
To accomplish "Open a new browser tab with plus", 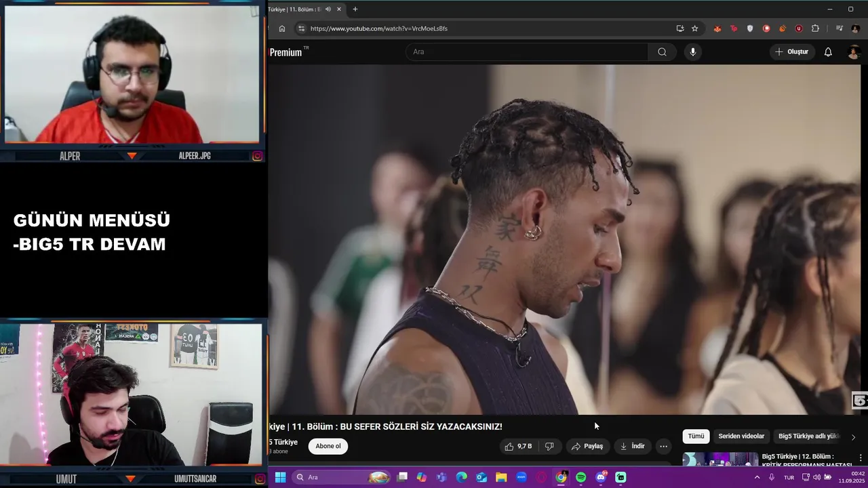I will 355,9.
